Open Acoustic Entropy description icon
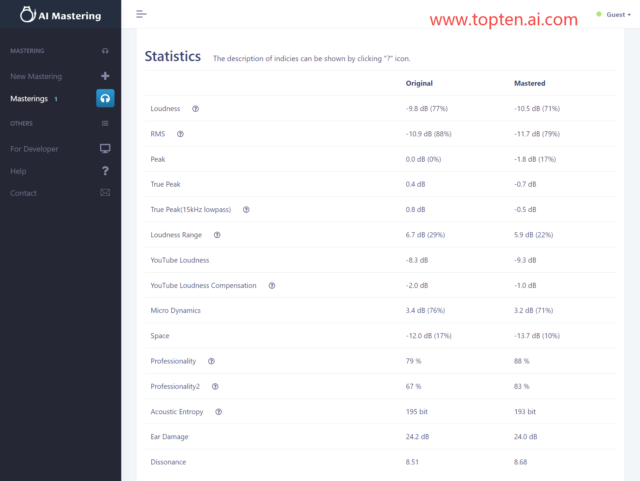The height and width of the screenshot is (481, 640). point(218,411)
